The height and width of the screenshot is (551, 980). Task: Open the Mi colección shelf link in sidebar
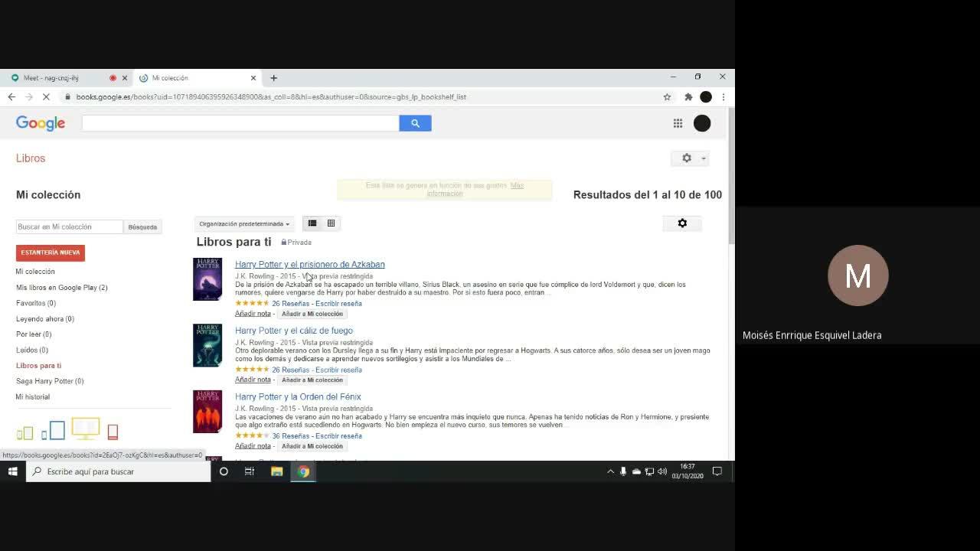point(35,272)
